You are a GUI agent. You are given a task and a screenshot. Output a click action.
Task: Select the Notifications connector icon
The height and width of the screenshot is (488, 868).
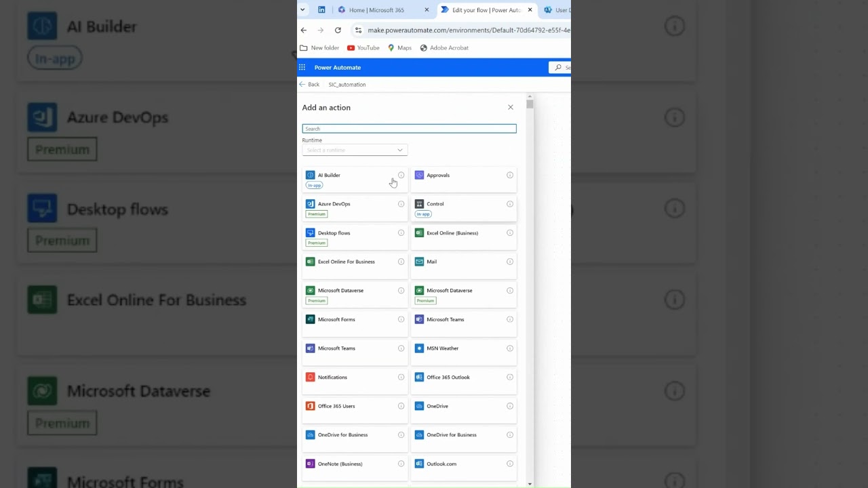(310, 377)
